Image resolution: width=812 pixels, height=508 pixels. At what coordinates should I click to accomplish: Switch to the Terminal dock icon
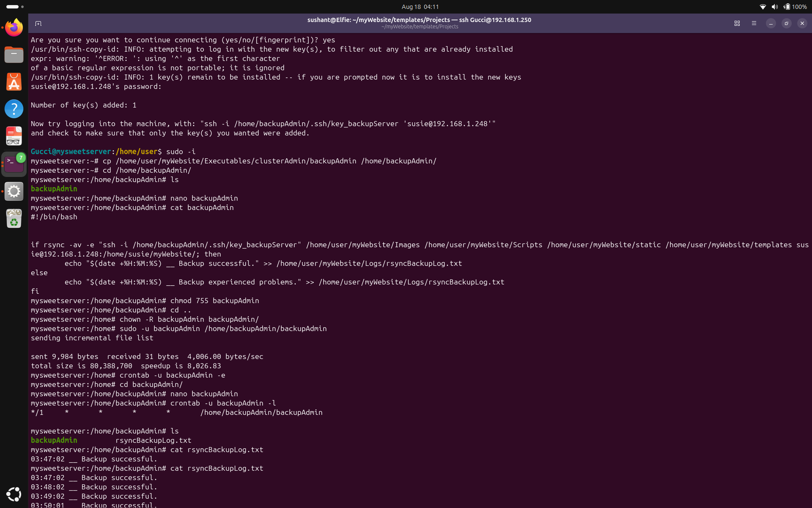click(14, 164)
